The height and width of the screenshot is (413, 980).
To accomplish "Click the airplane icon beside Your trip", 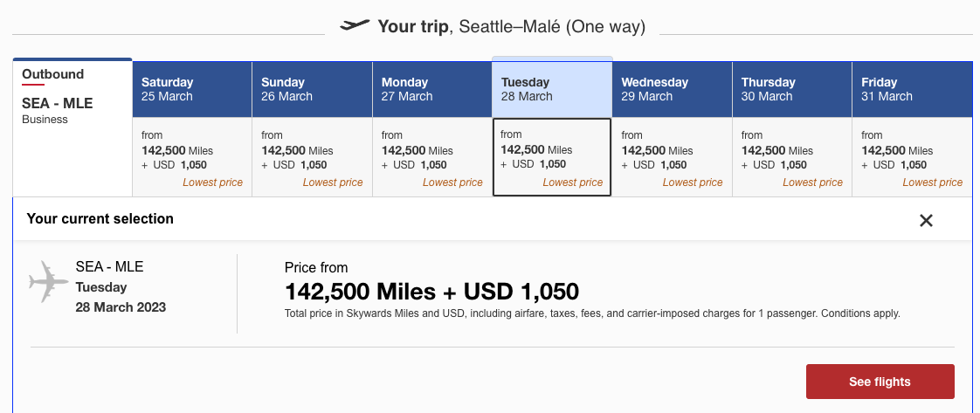I will coord(355,25).
